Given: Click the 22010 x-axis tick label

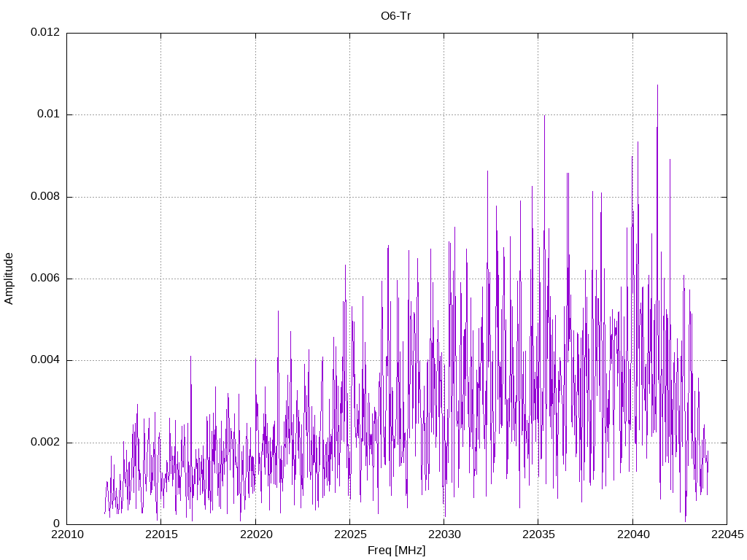Looking at the screenshot, I should tap(67, 534).
